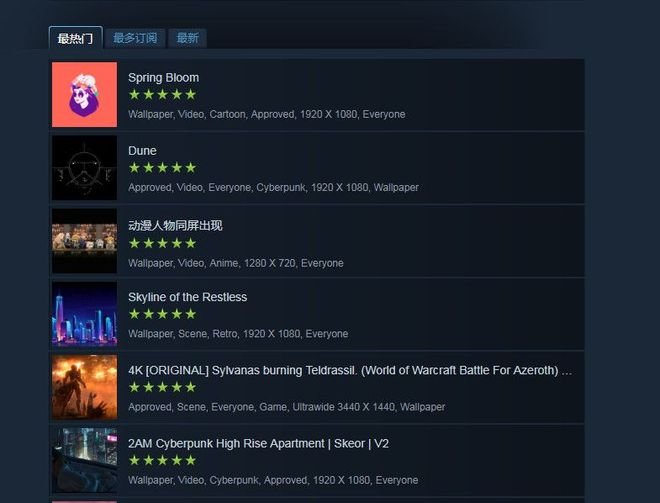Screen dimensions: 660x503
Task: Switch to the 最多订阅 tab
Action: [x=135, y=38]
